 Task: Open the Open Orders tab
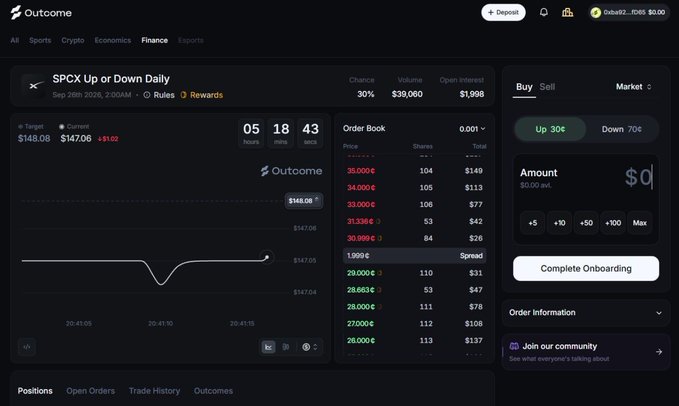pyautogui.click(x=91, y=391)
